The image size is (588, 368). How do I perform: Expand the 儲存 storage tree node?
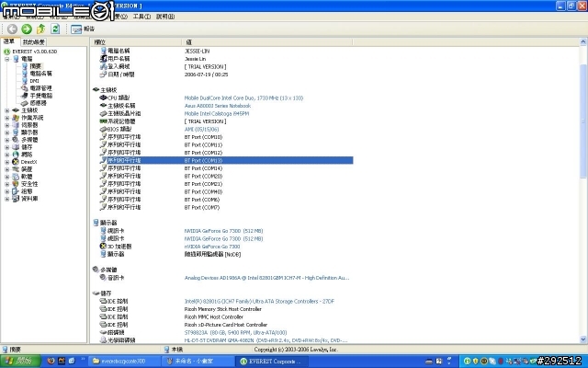pos(6,147)
